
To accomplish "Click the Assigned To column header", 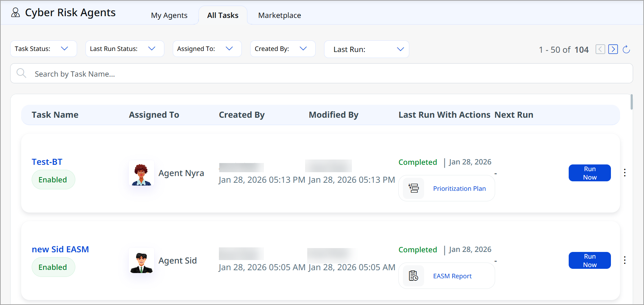I will tap(154, 115).
